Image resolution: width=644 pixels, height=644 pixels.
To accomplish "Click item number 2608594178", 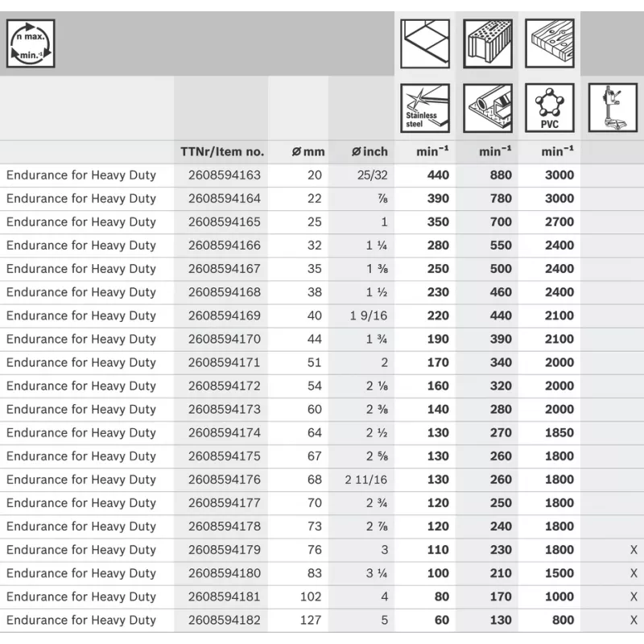I will [x=225, y=526].
